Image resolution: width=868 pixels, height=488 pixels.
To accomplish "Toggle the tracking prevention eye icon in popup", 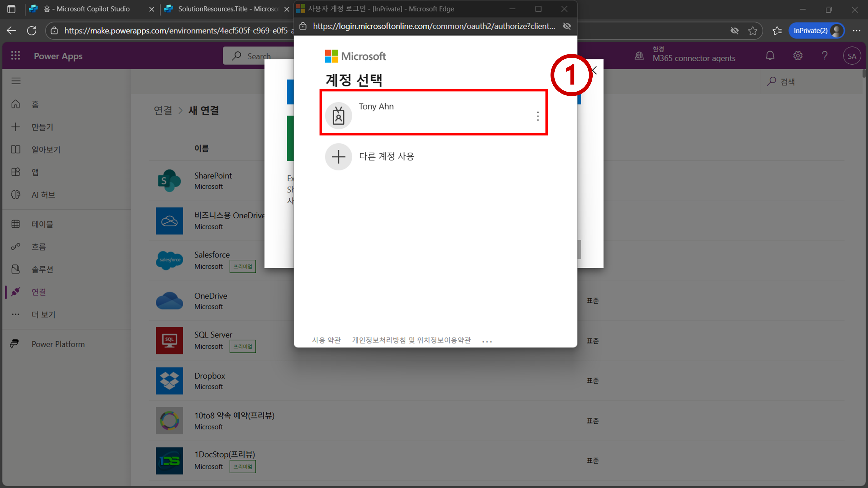I will (567, 26).
